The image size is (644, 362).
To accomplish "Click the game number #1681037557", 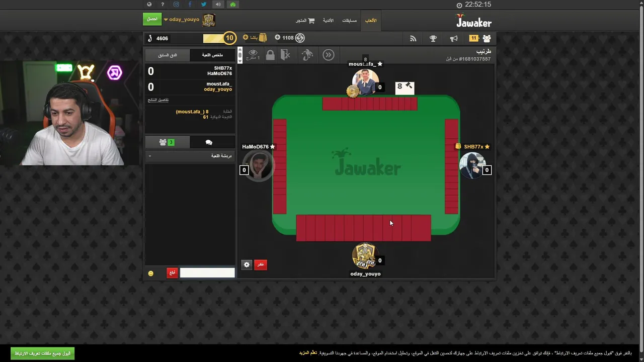I will [x=474, y=59].
